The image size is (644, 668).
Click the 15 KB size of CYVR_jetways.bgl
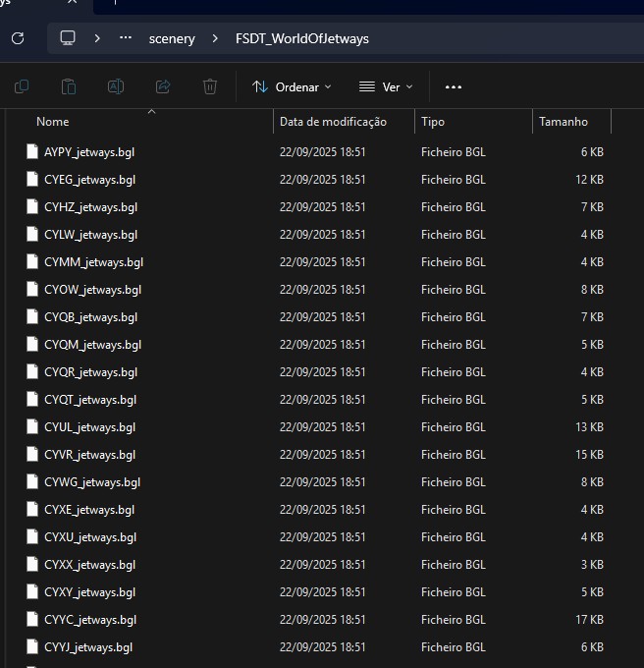[x=589, y=454]
